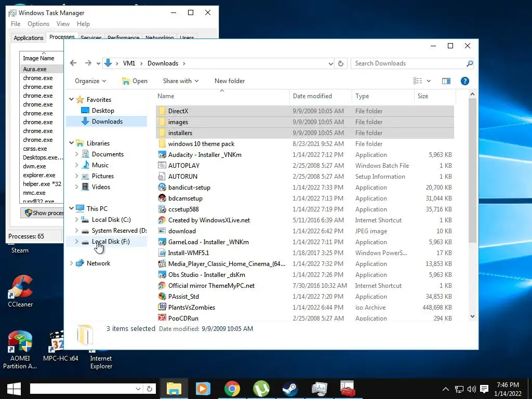Collapse the Libraries tree group

[71, 143]
